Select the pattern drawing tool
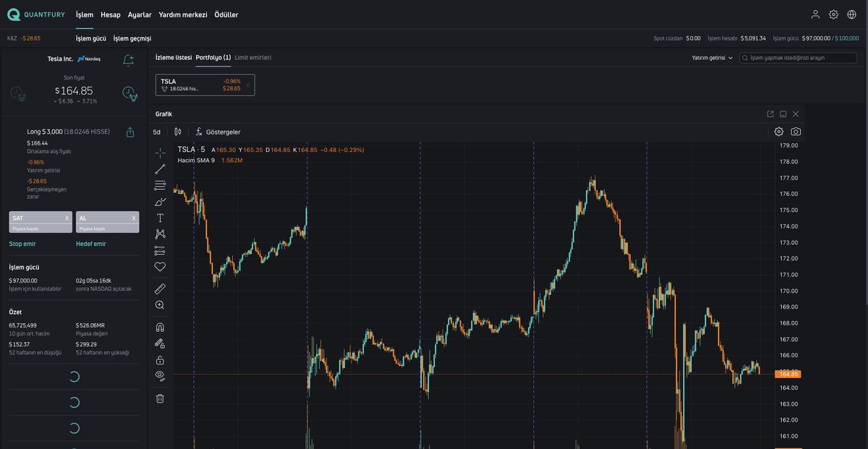Viewport: 868px width, 449px height. click(x=160, y=234)
